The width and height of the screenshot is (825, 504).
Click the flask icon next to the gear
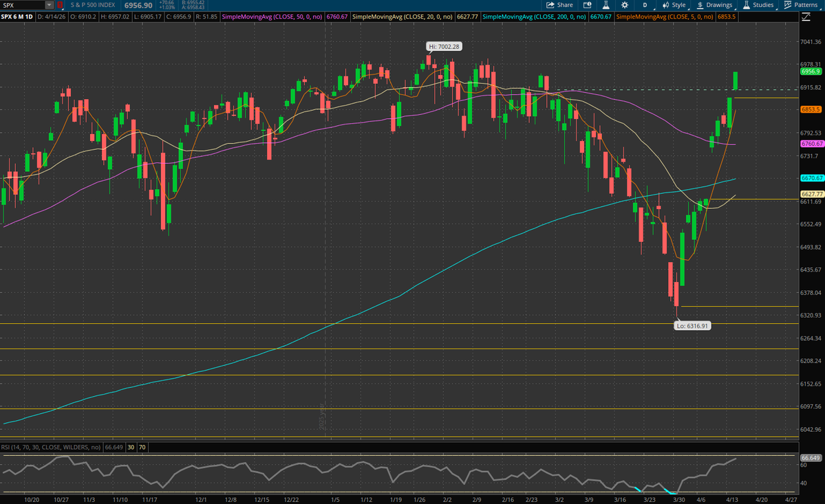click(606, 6)
